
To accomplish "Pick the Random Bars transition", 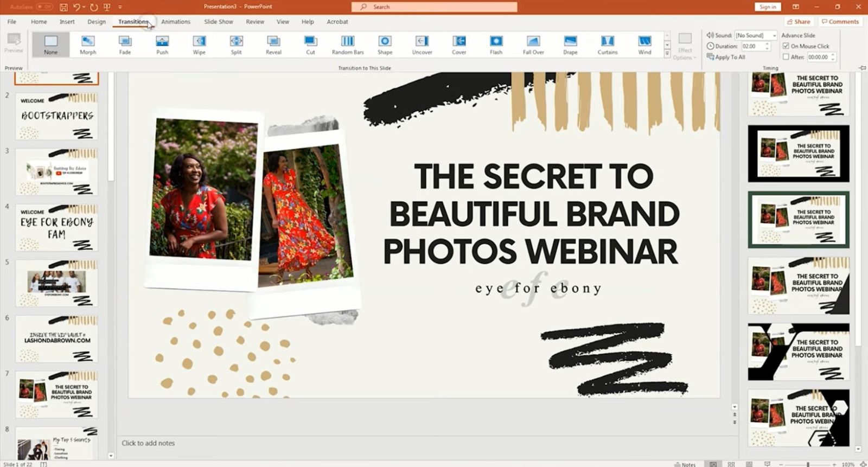I will point(347,44).
